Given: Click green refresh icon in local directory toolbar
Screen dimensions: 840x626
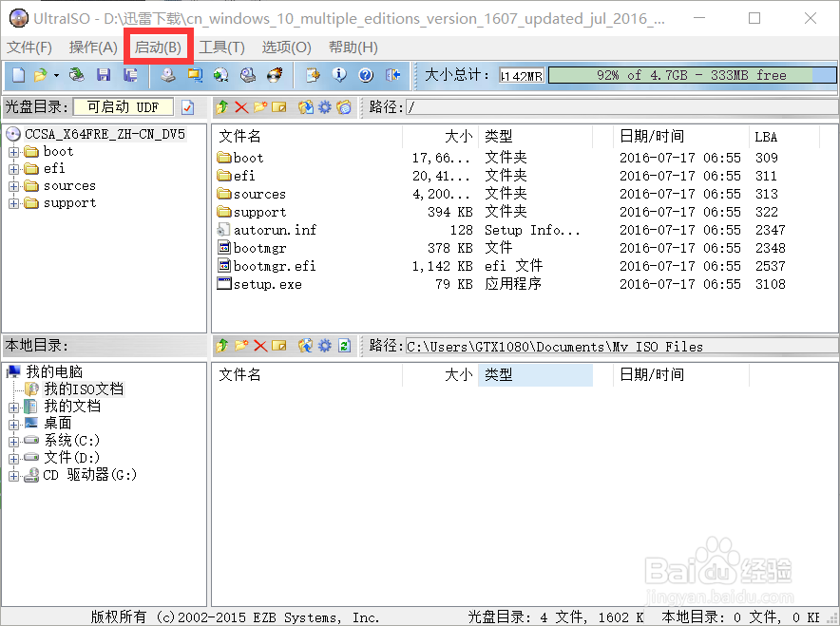Looking at the screenshot, I should point(344,346).
